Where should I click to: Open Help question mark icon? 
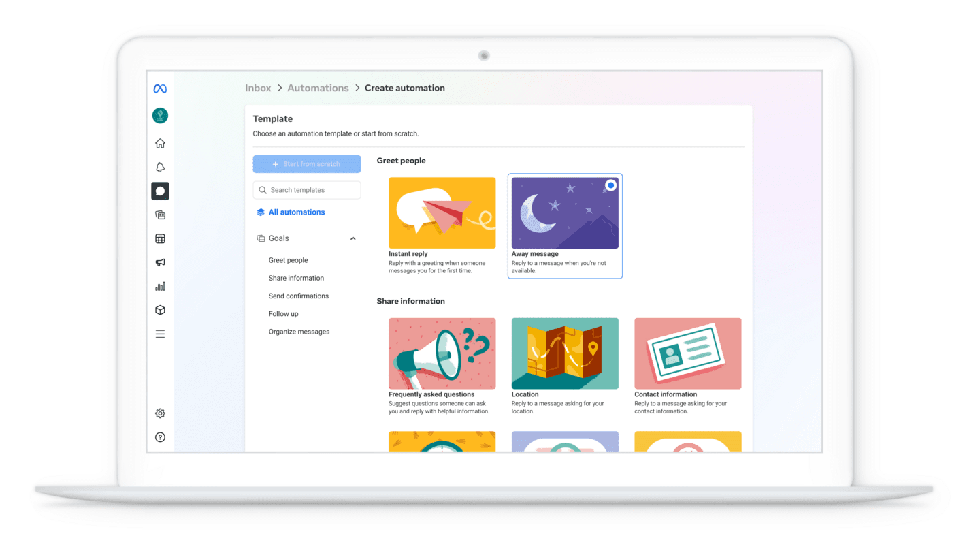[x=160, y=437]
